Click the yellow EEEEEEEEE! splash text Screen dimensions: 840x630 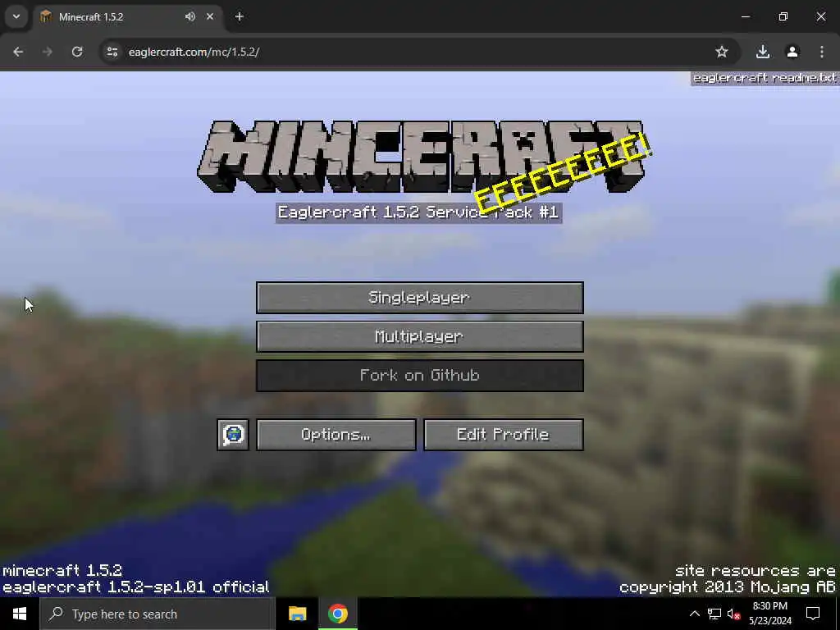[563, 173]
